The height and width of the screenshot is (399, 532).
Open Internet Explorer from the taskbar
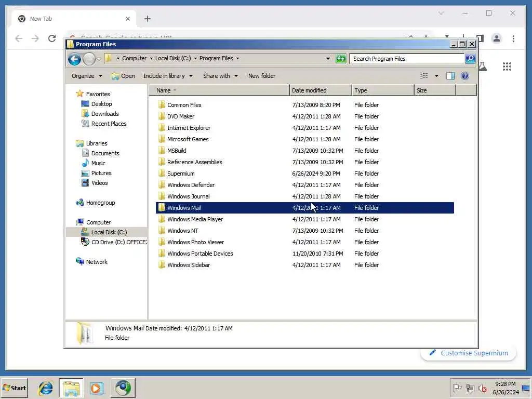tap(46, 388)
